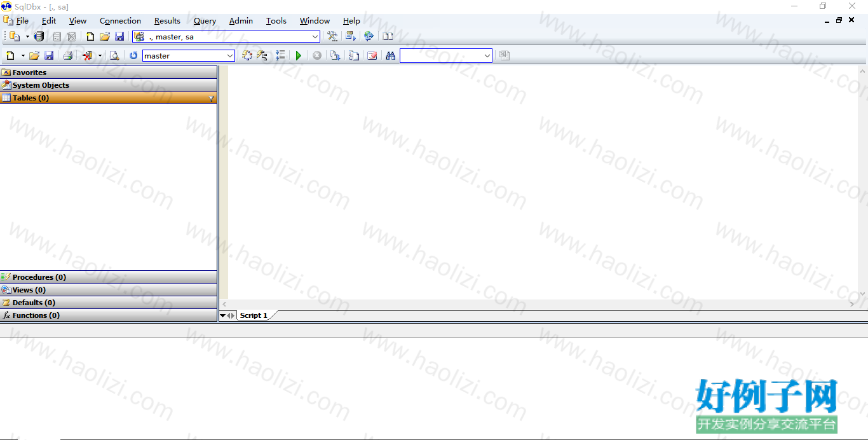Viewport: 868px width, 440px height.
Task: Click the lightning tree structure icon
Action: coord(262,56)
